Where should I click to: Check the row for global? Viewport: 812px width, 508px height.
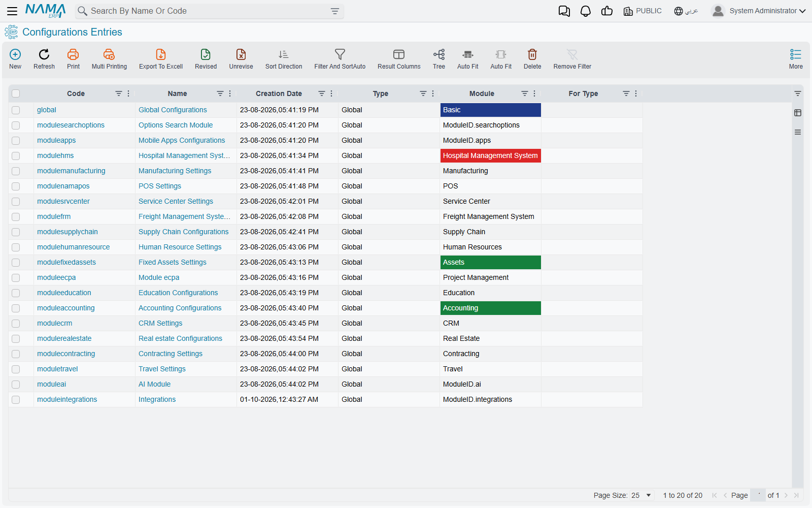16,110
